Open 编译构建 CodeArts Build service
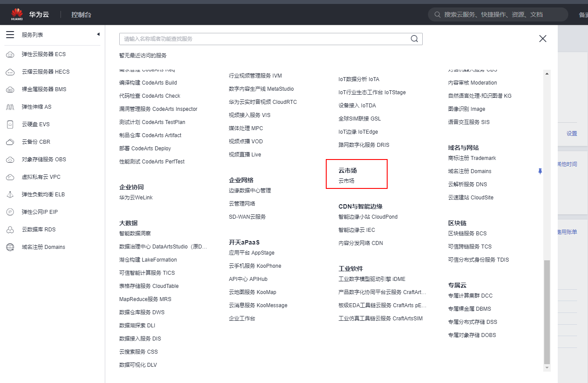 coord(148,83)
